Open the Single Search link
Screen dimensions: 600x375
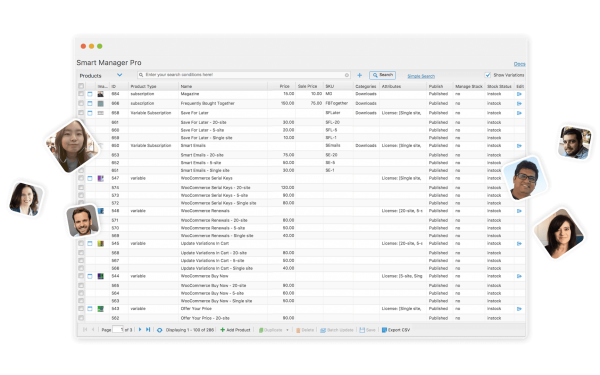pos(421,76)
